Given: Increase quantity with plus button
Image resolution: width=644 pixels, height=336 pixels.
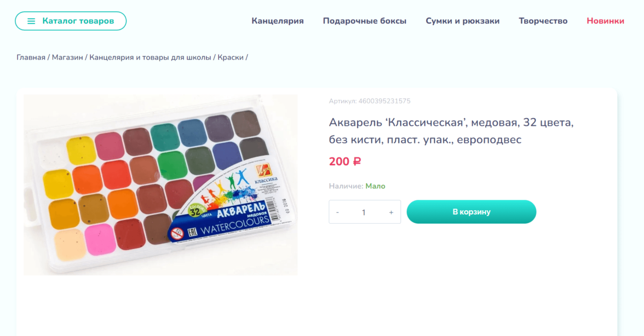Looking at the screenshot, I should (x=391, y=212).
